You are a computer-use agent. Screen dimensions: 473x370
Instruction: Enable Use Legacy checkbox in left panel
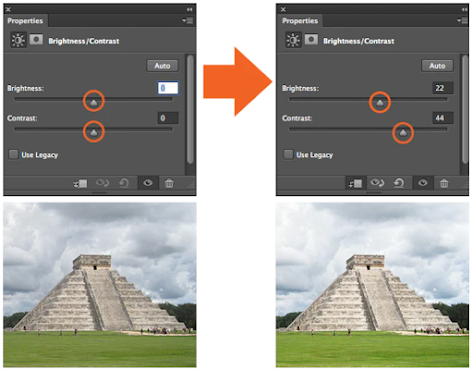coord(13,155)
